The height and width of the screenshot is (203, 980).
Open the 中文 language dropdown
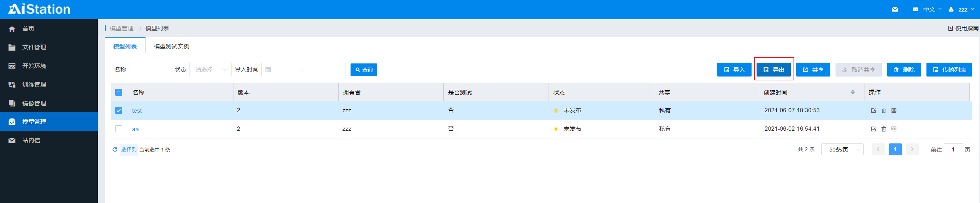tap(928, 9)
